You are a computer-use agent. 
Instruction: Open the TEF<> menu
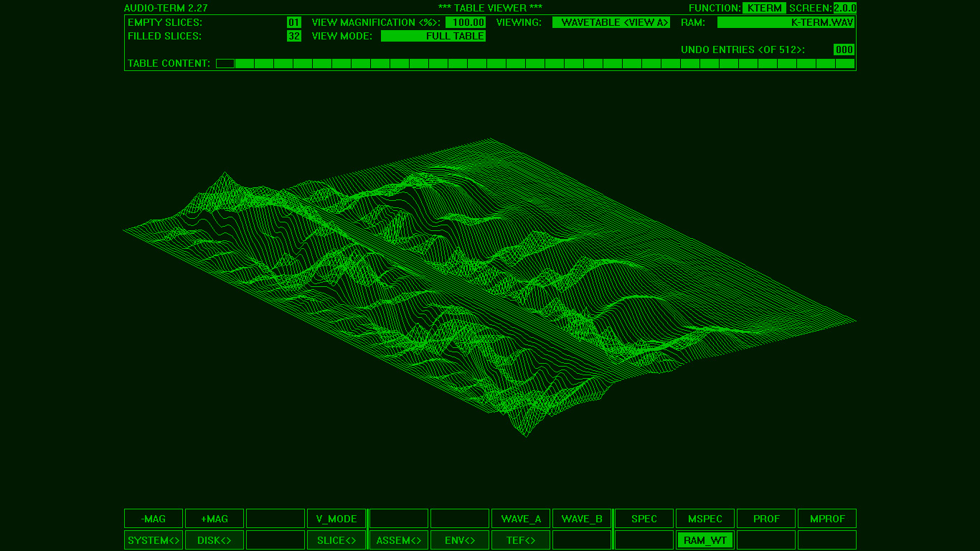pyautogui.click(x=521, y=540)
